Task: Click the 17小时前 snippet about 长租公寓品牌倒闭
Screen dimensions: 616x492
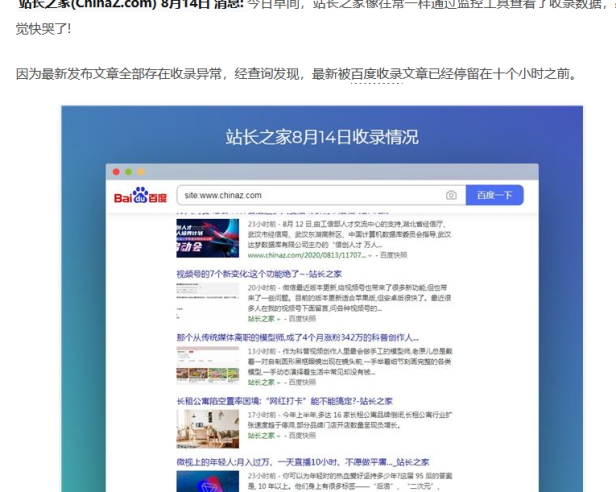Action: [349, 420]
